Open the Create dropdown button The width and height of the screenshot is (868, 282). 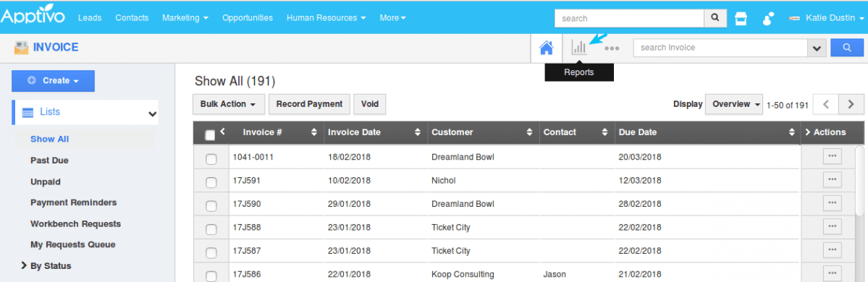(53, 81)
